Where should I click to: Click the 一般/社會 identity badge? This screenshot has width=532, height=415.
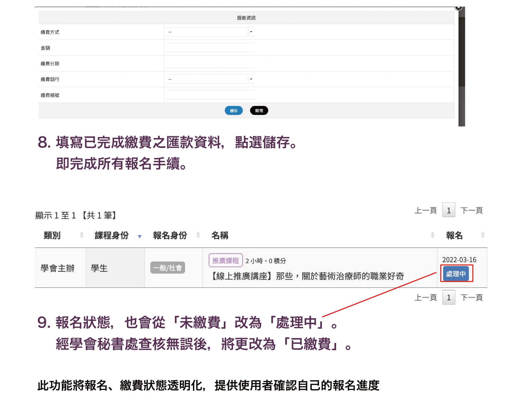pyautogui.click(x=168, y=268)
